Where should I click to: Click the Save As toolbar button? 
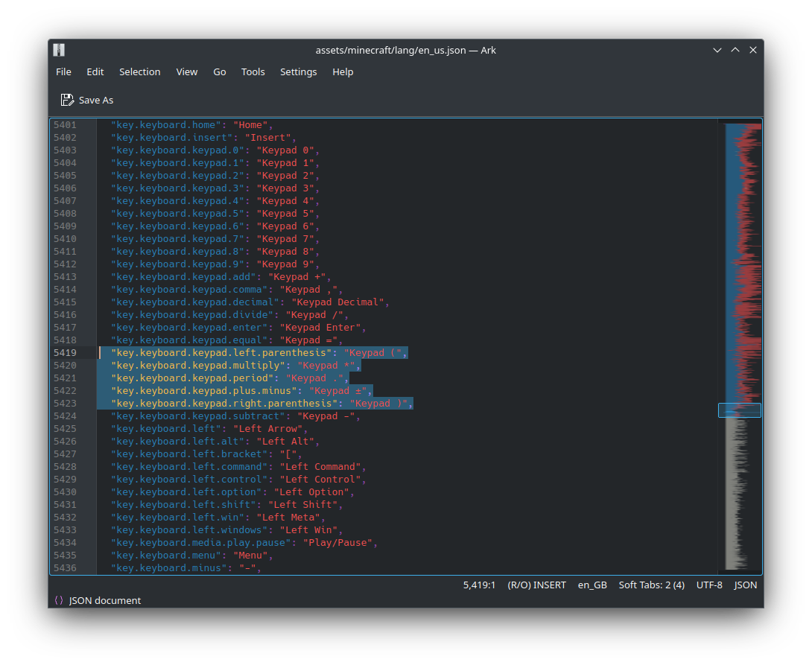pos(87,100)
